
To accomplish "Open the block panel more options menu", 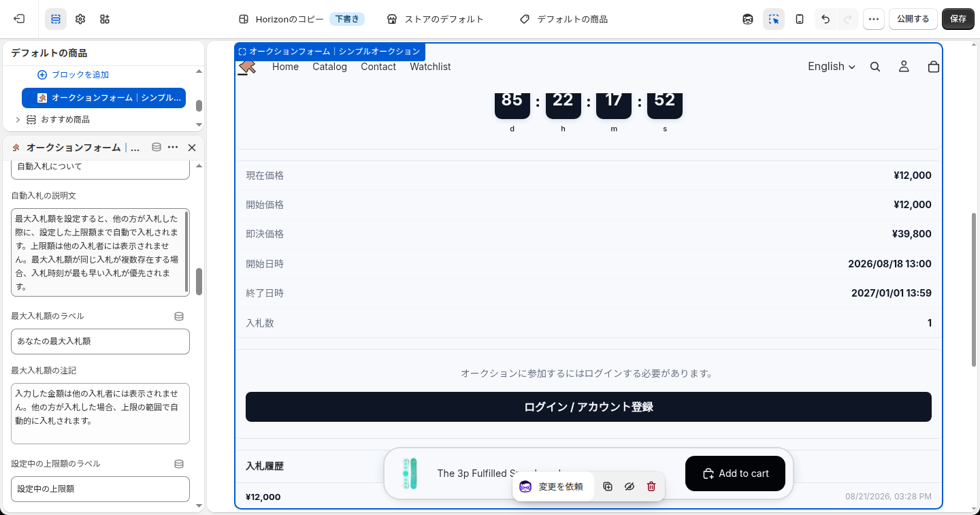I will [173, 148].
